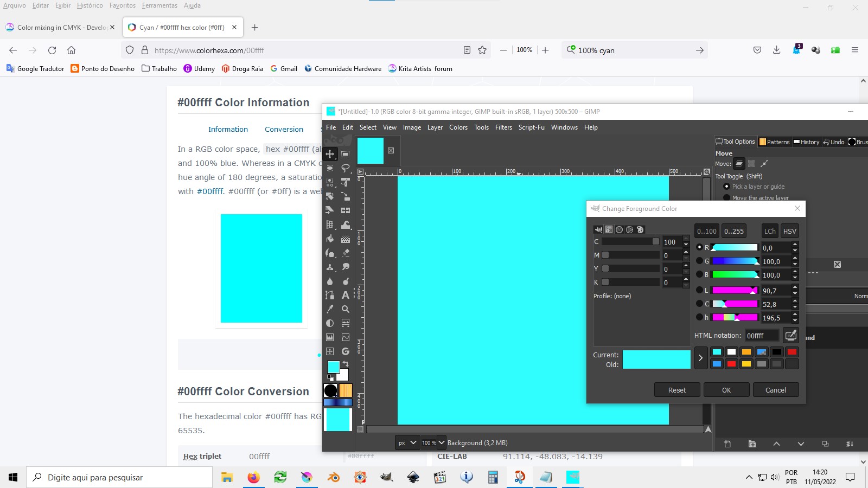Open the palette color selector tab icon
The height and width of the screenshot is (488, 868).
click(640, 229)
